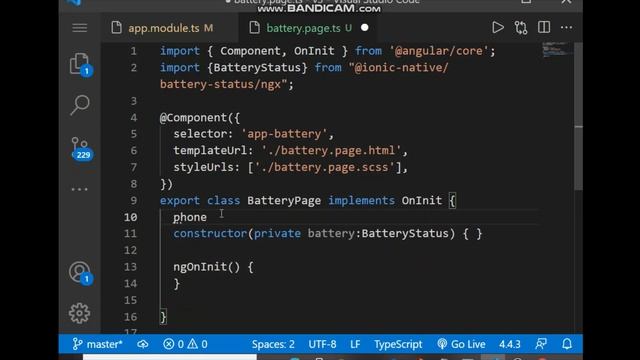
Task: Show additional views via ellipsis in activity bar
Action: tap(80, 189)
